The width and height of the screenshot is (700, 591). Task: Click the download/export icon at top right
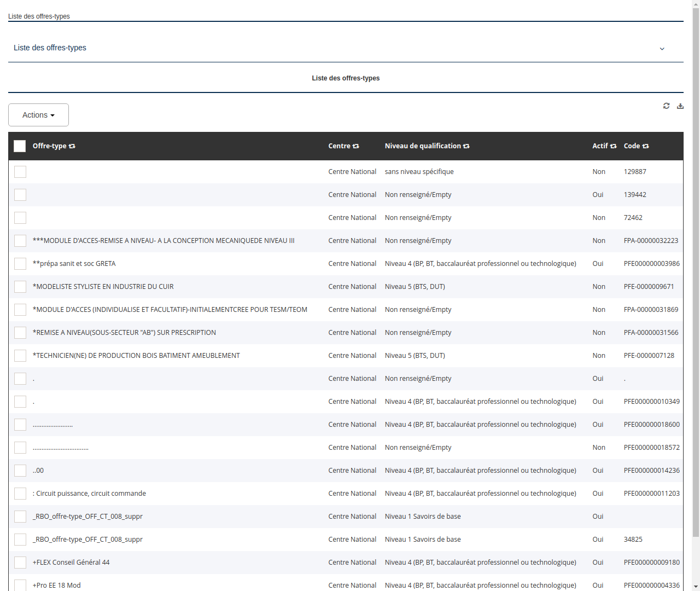pos(680,106)
